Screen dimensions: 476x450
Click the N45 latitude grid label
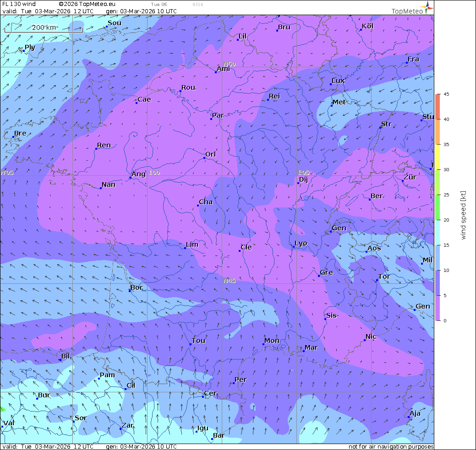(x=230, y=281)
